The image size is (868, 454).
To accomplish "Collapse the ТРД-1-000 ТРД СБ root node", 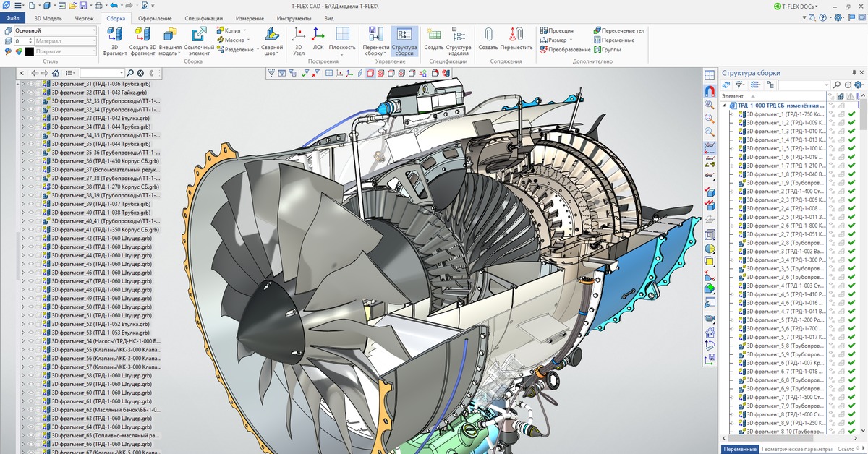I will pos(726,106).
